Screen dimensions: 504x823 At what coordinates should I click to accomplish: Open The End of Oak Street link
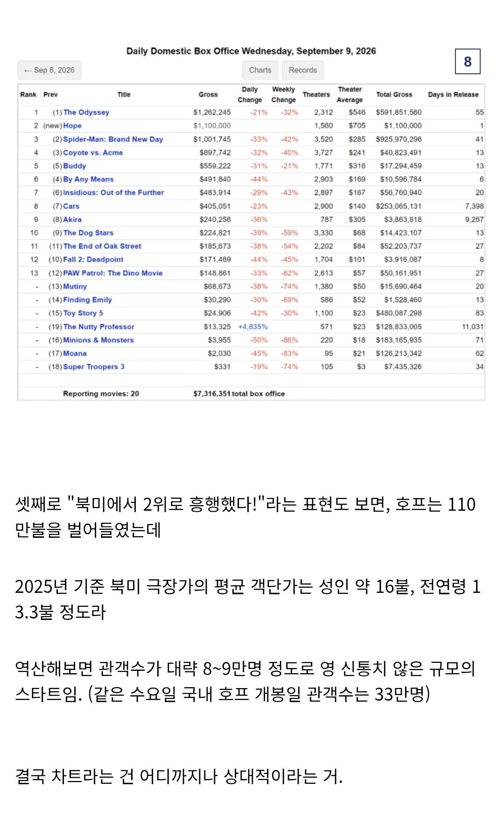point(102,246)
